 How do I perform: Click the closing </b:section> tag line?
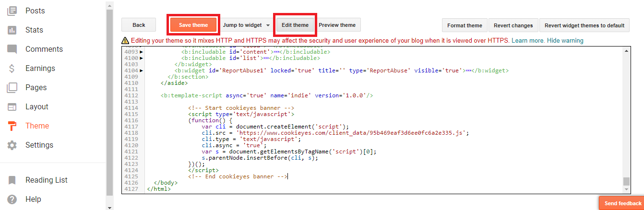pos(188,77)
